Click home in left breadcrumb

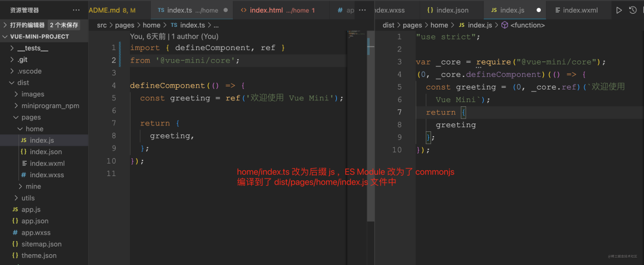[x=151, y=25]
